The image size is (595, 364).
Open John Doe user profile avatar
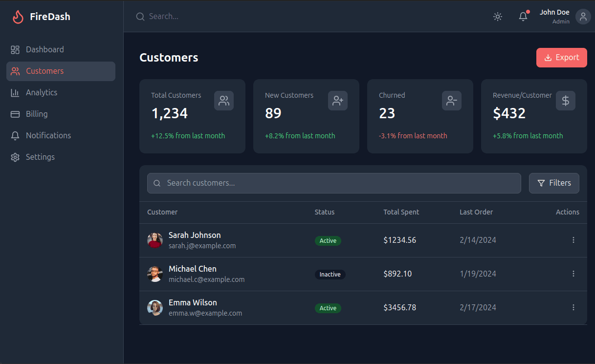583,17
